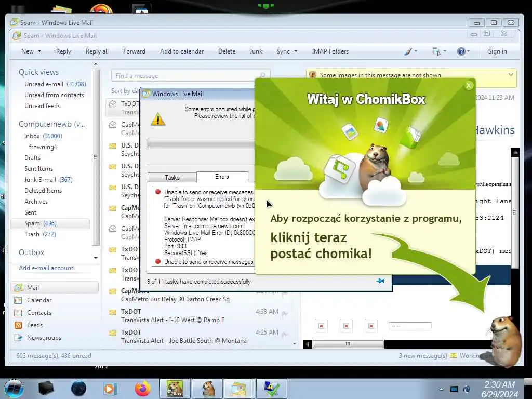Open the Deleted Items folder
532x399 pixels.
pos(43,190)
